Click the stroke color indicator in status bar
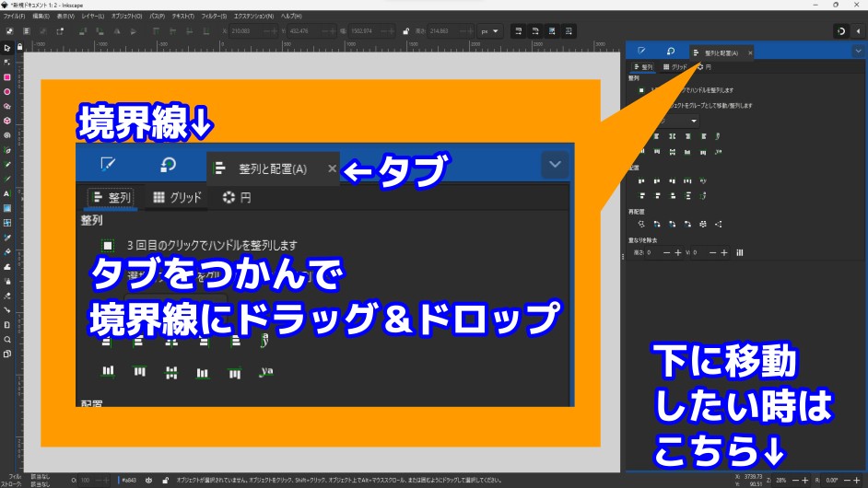Image resolution: width=868 pixels, height=488 pixels. coord(41,484)
